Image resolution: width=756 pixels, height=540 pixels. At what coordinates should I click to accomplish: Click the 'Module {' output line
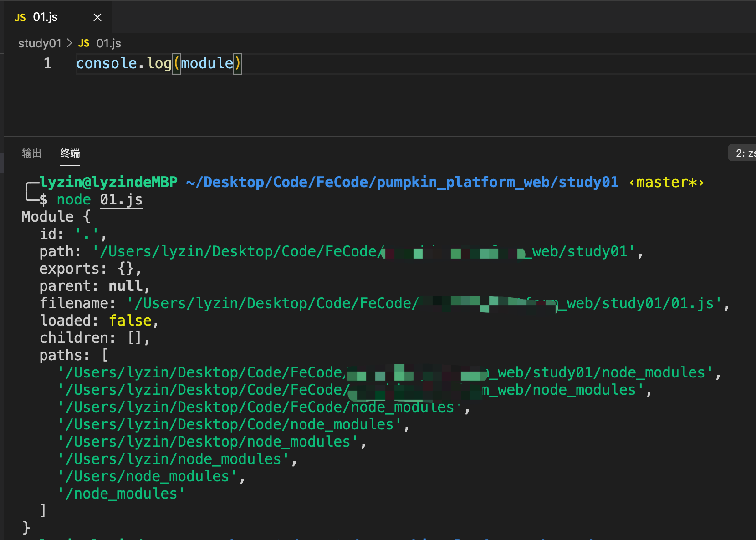tap(56, 217)
